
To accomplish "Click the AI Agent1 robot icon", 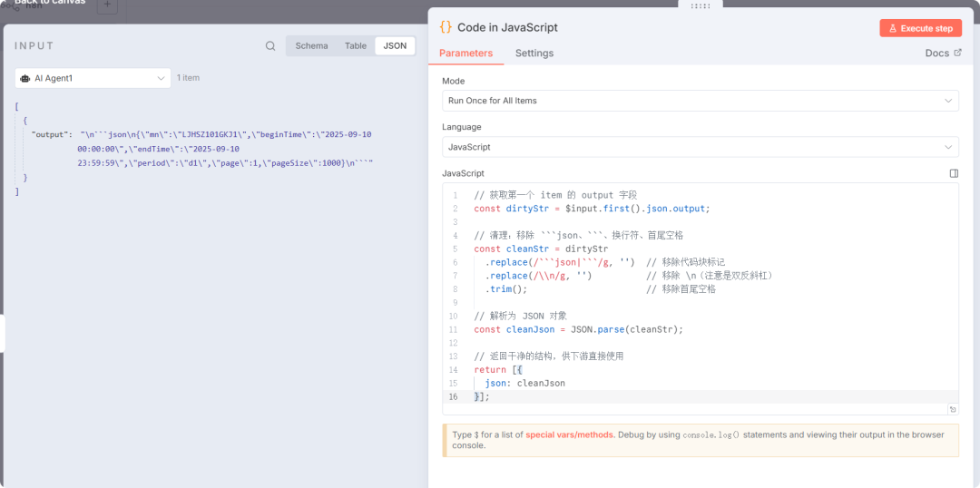I will tap(25, 78).
